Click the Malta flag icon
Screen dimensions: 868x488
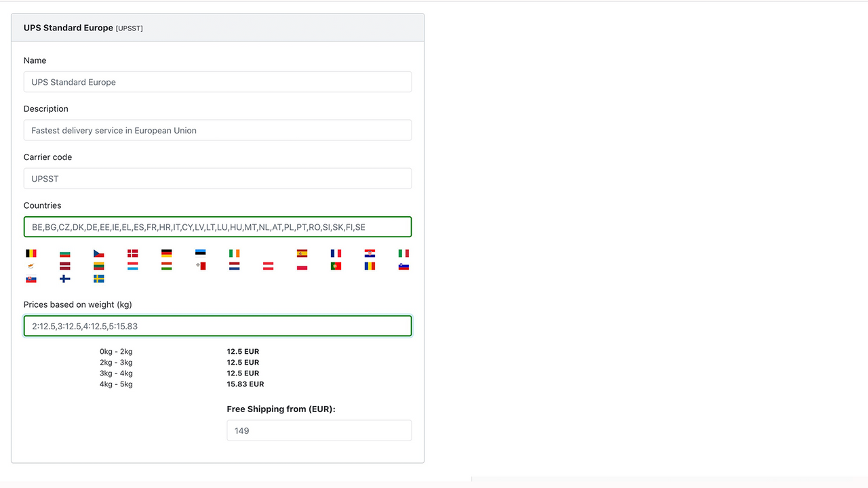coord(200,266)
